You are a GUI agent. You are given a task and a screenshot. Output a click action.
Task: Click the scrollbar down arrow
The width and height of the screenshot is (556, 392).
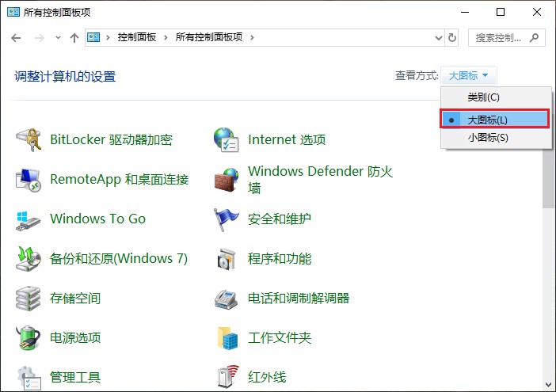pos(549,385)
